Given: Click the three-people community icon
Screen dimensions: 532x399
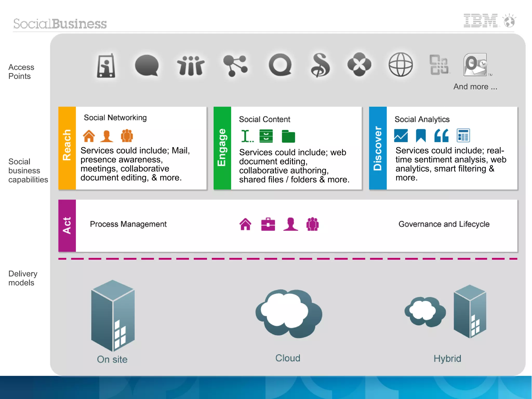Looking at the screenshot, I should [191, 65].
